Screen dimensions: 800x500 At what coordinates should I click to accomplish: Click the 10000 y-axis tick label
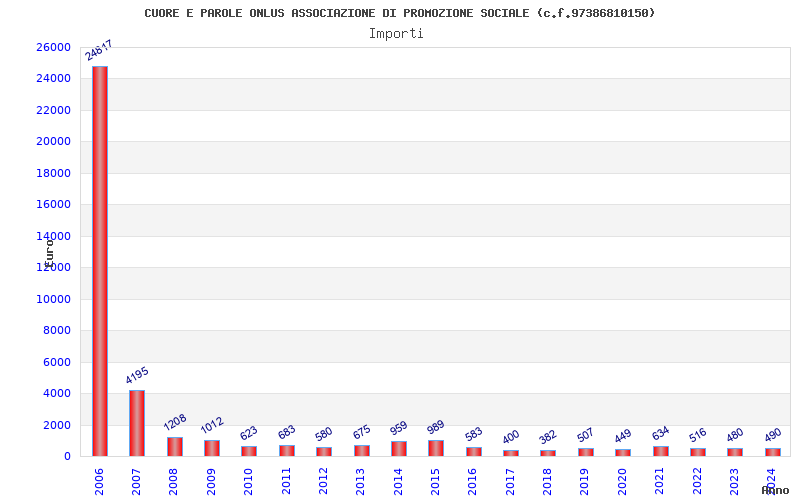[x=54, y=299]
